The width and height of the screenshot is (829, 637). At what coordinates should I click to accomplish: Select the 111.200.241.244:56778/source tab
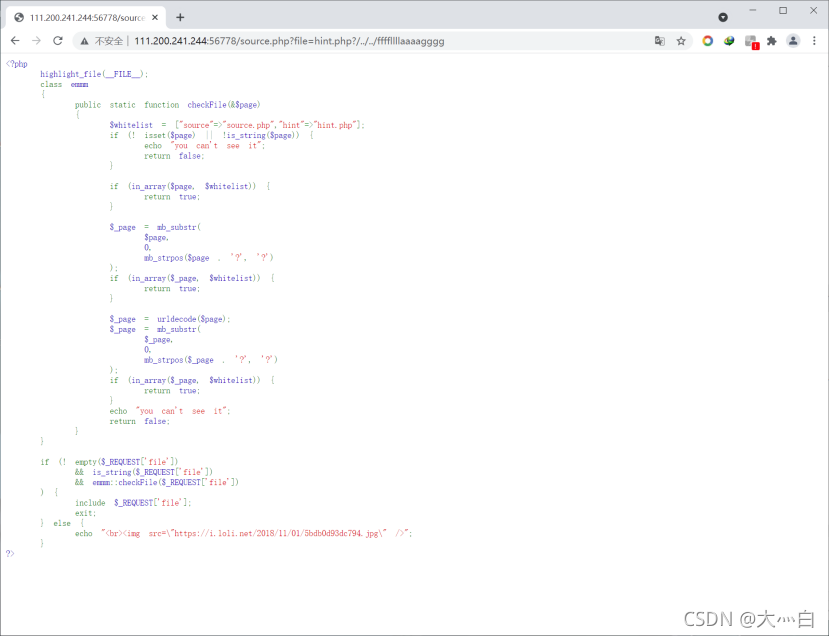pyautogui.click(x=87, y=17)
